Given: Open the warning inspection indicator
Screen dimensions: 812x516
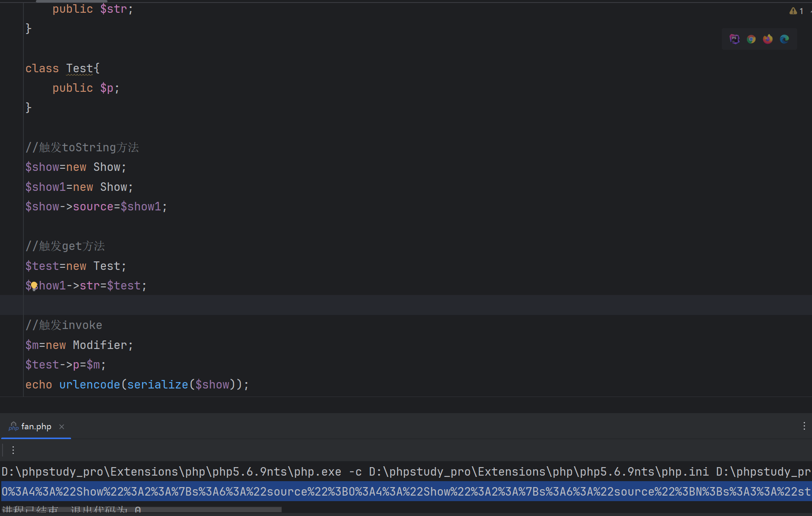Looking at the screenshot, I should (797, 11).
